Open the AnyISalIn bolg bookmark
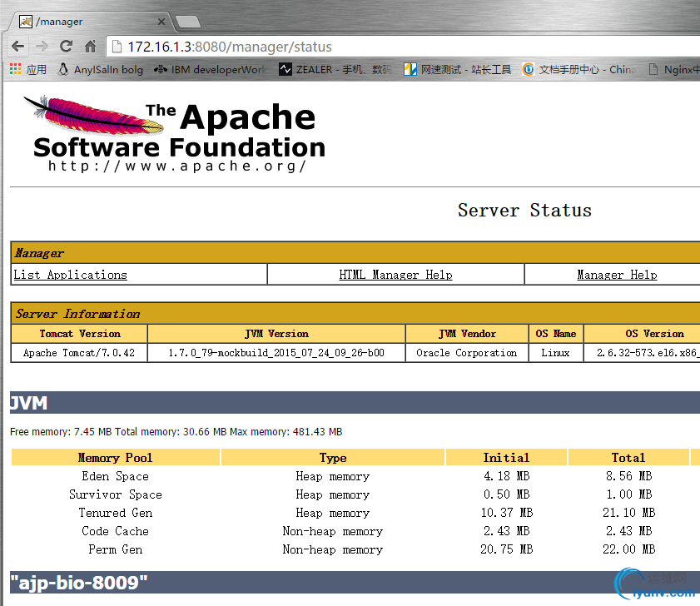700x606 pixels. tap(101, 70)
